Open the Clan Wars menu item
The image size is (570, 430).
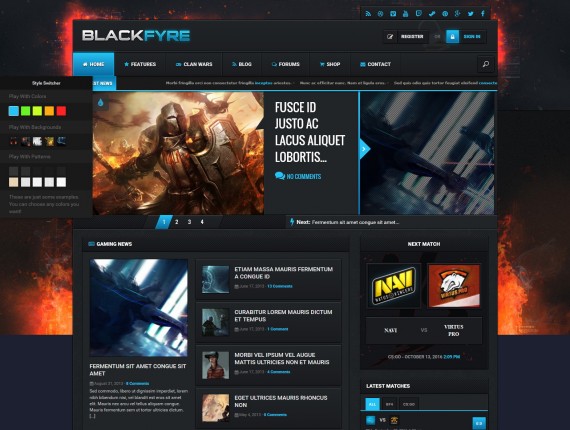(194, 64)
